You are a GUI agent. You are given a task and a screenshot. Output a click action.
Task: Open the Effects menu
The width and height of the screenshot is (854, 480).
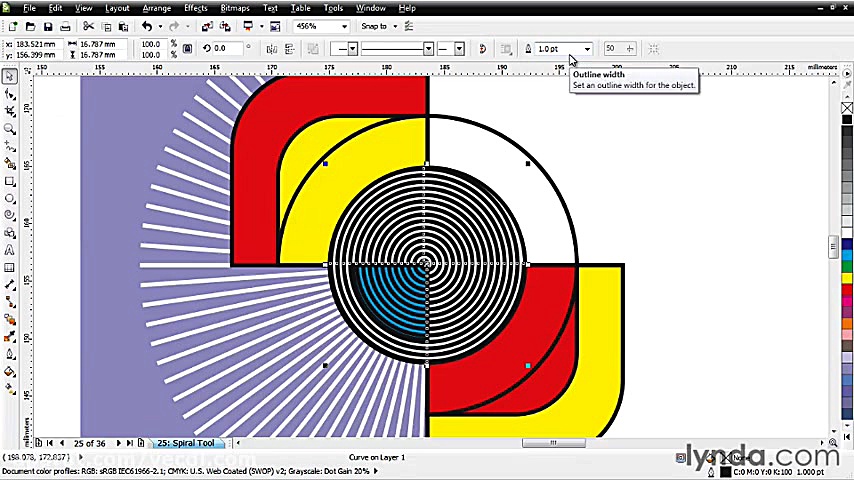tap(196, 8)
